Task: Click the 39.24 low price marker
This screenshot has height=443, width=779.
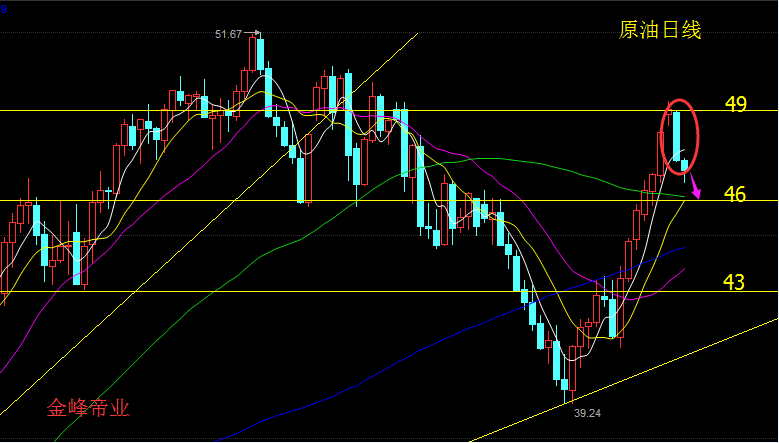Action: point(587,411)
